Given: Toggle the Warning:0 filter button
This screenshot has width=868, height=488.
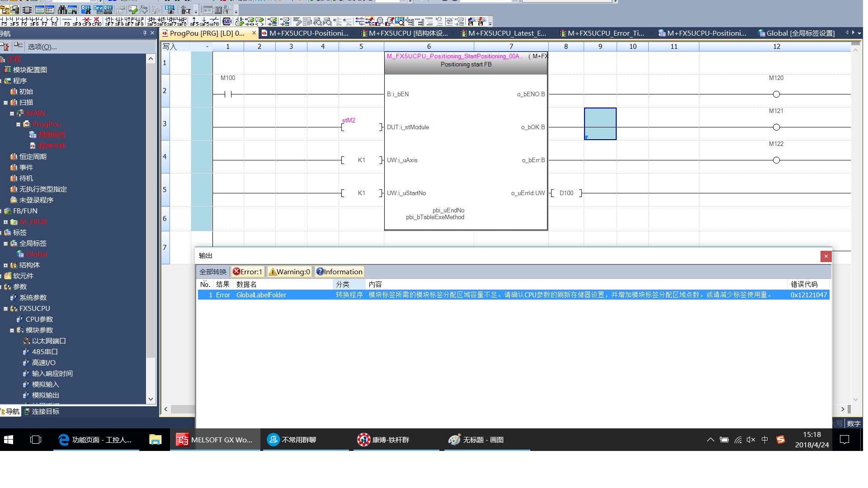Looking at the screenshot, I should (x=289, y=272).
